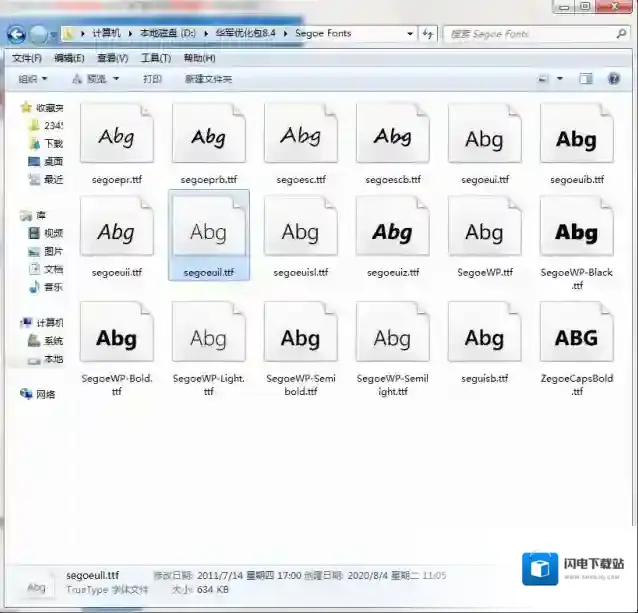Screen dimensions: 638x613
Task: Expand the arrow before Segoe Fonts breadcrumb
Action: [x=285, y=33]
